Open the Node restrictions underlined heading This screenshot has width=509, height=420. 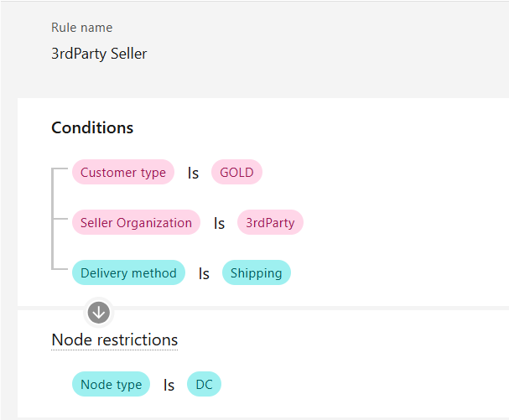coord(114,340)
